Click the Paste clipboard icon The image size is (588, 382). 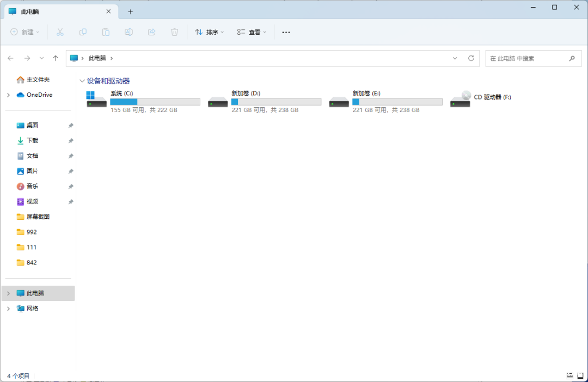(x=106, y=32)
